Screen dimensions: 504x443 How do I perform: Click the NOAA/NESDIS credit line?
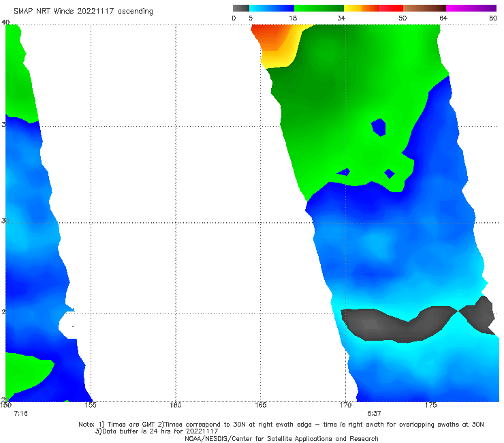click(x=281, y=439)
